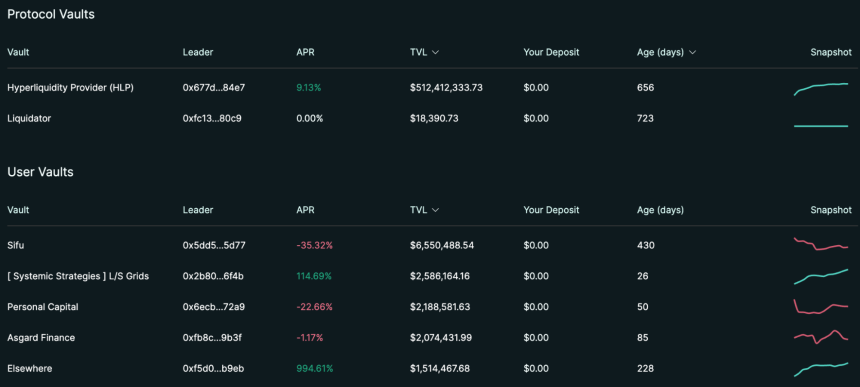This screenshot has width=860, height=387.
Task: Open Hyperliquidity Provider (HLP) vault
Action: (70, 88)
